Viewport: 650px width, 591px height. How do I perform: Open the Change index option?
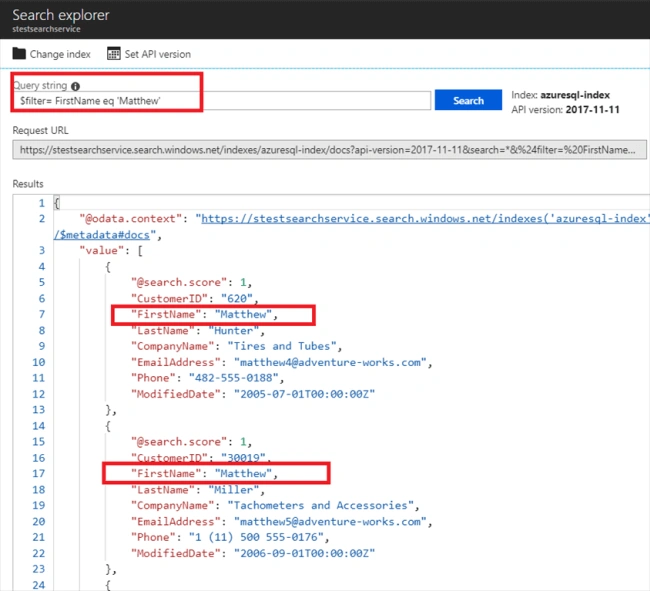point(51,54)
